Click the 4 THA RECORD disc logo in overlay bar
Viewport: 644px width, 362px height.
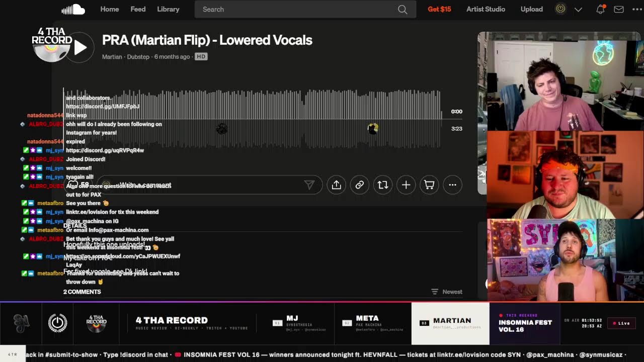97,323
